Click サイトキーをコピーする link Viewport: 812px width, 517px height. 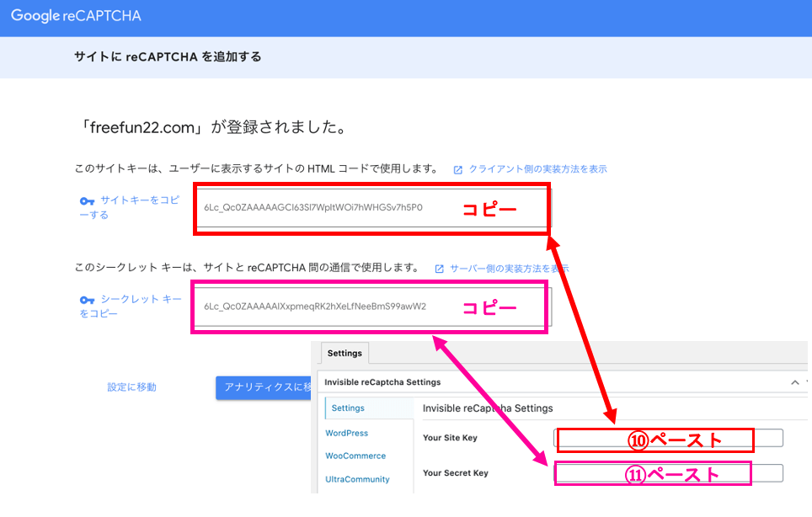coord(130,207)
